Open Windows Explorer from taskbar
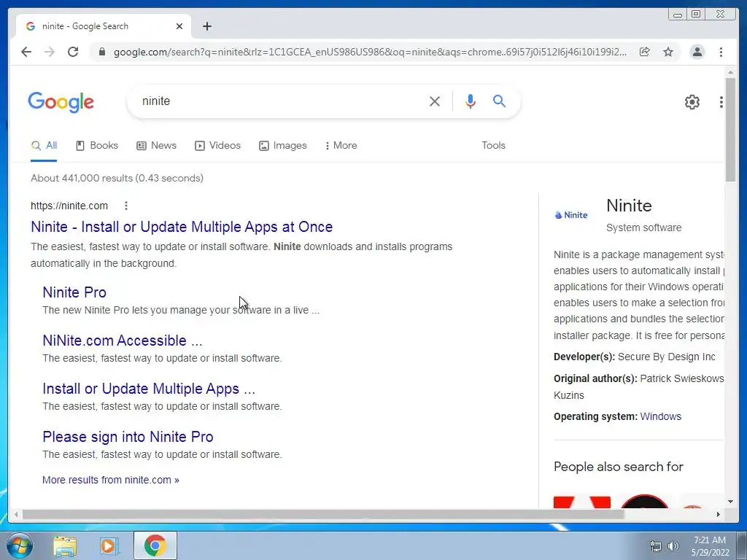The image size is (747, 560). (65, 545)
